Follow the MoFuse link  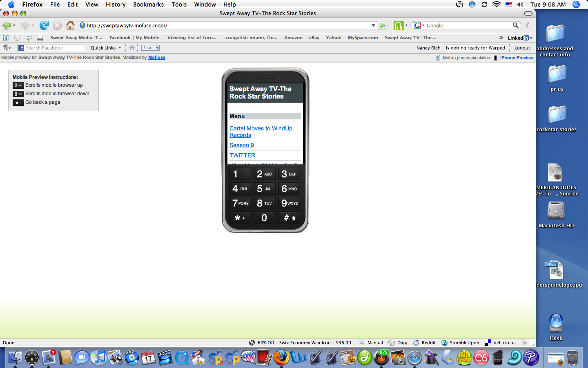pyautogui.click(x=157, y=58)
